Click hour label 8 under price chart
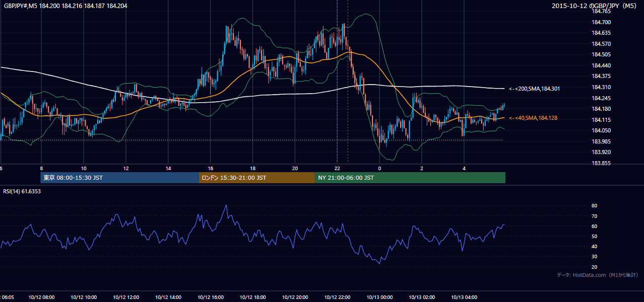Image resolution: width=644 pixels, height=302 pixels. point(41,168)
